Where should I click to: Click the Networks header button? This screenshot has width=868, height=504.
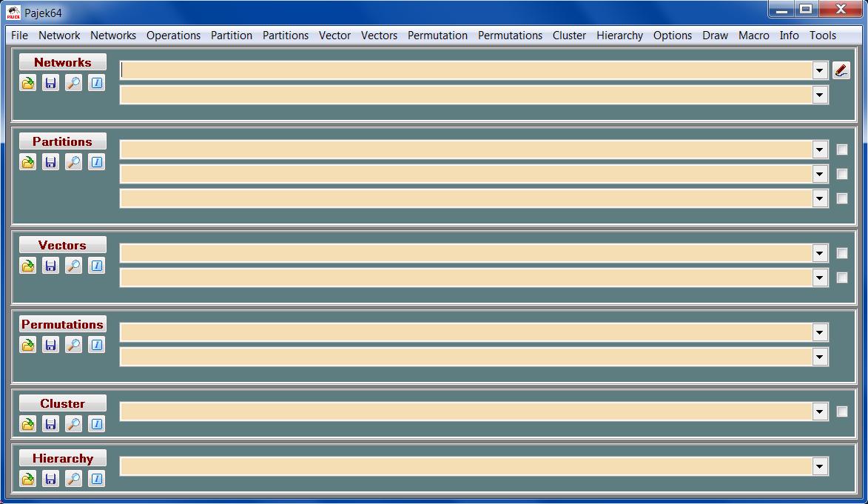(x=63, y=62)
